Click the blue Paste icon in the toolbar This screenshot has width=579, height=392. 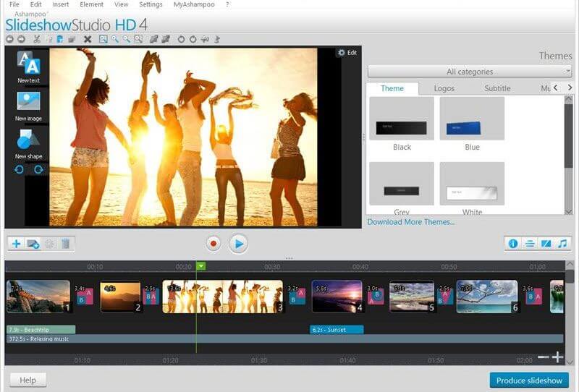(x=60, y=39)
